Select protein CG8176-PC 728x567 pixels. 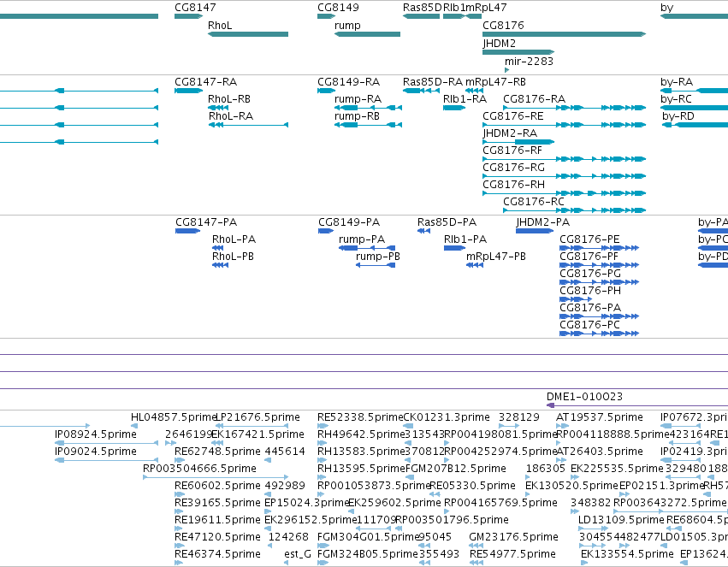600,334
